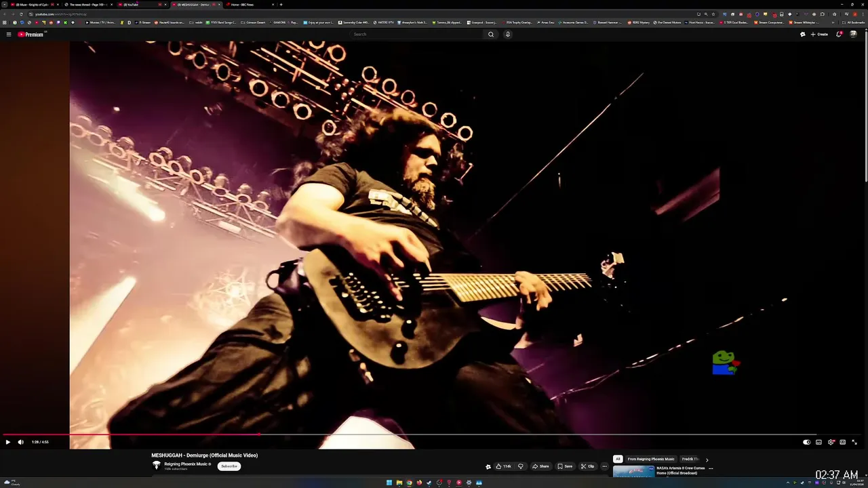Switch to theater mode in the player
This screenshot has width=868, height=488.
[x=842, y=442]
